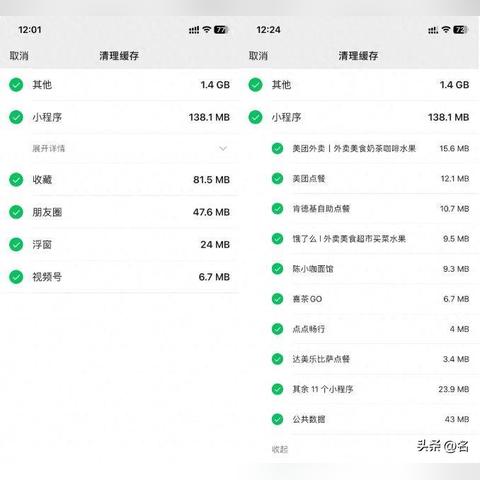Screen dimensions: 480x480
Task: Tap the 1.4 GB size in left screen
Action: click(215, 85)
